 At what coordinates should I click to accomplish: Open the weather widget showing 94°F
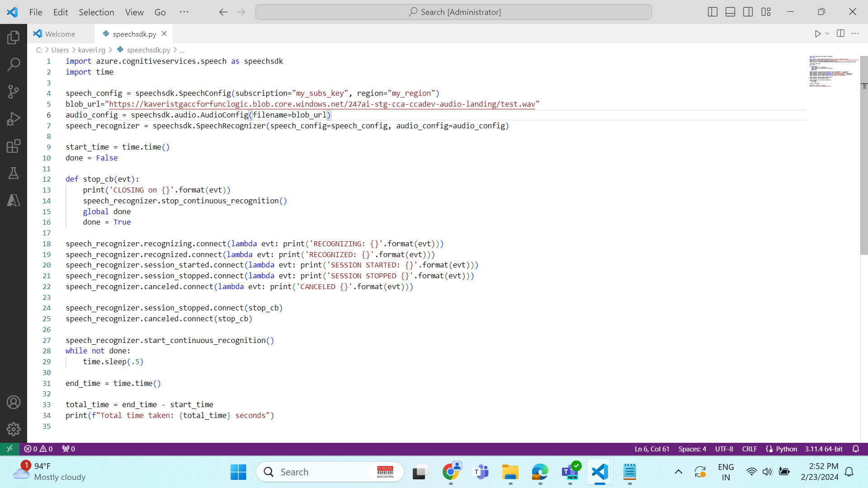(49, 472)
